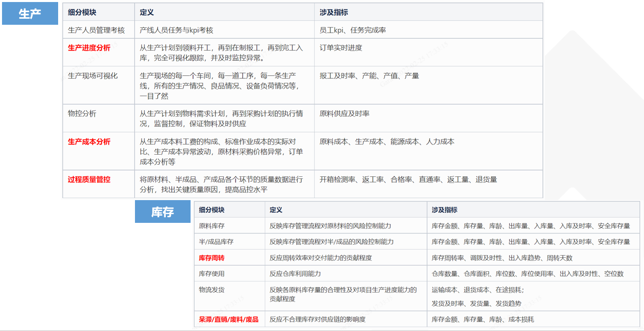Select the 生产现场可视化 module cell
This screenshot has height=331, width=644.
click(x=93, y=76)
